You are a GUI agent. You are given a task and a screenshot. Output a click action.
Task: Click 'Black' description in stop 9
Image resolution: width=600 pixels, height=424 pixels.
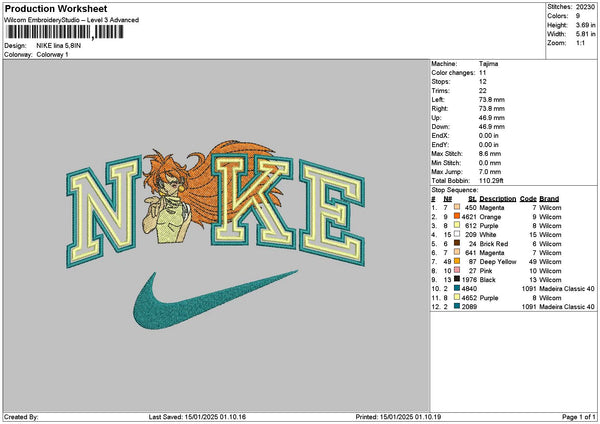pos(488,280)
